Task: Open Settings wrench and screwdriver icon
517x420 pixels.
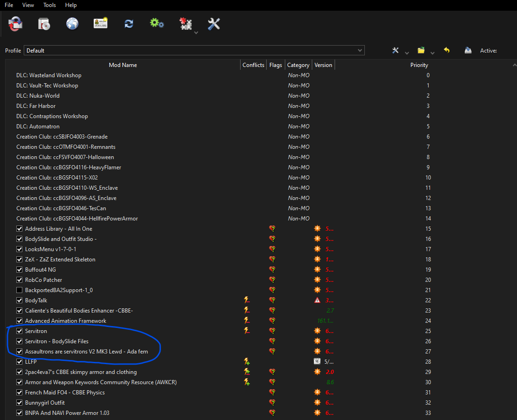Action: click(x=214, y=24)
